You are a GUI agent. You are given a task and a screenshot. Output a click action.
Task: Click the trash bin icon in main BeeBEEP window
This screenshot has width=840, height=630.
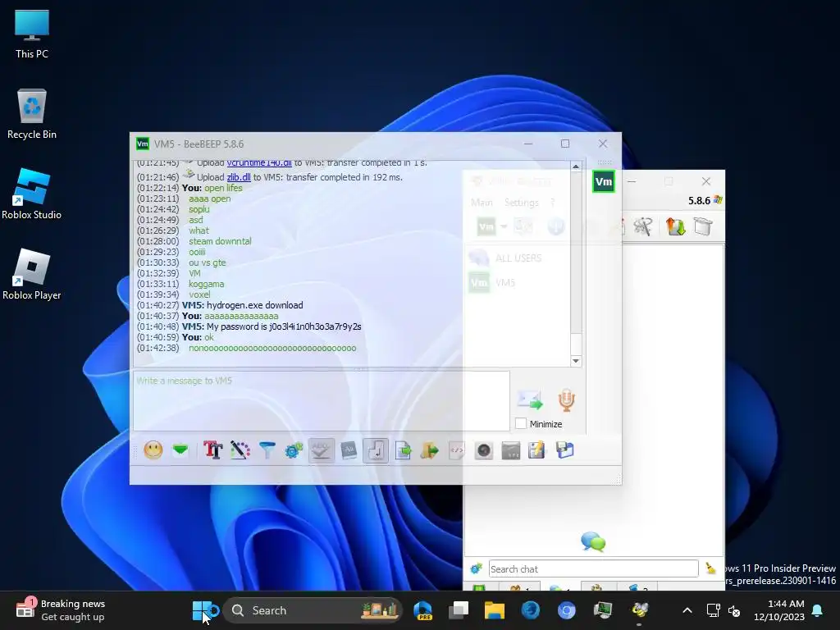[x=703, y=226]
